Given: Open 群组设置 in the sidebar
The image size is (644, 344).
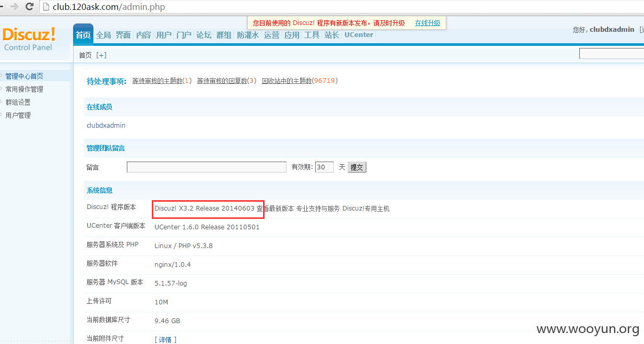Looking at the screenshot, I should pyautogui.click(x=18, y=102).
